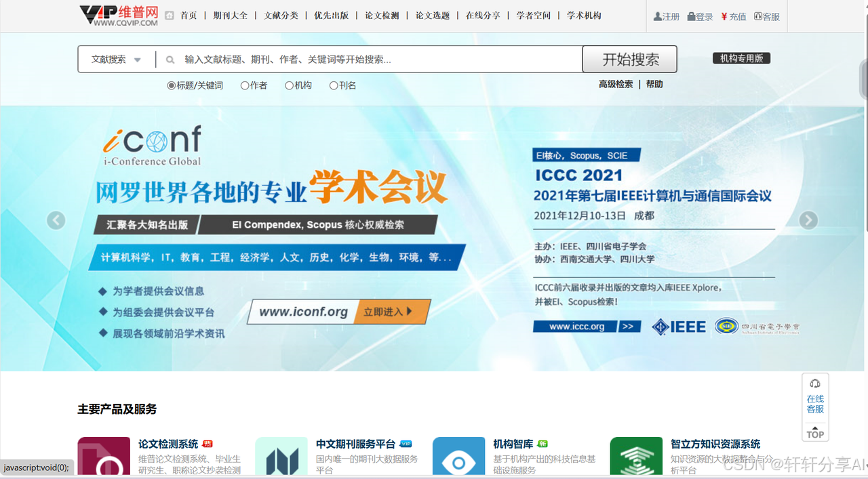Click the iConf logo in banner
Viewport: 868px width, 479px height.
(x=153, y=145)
